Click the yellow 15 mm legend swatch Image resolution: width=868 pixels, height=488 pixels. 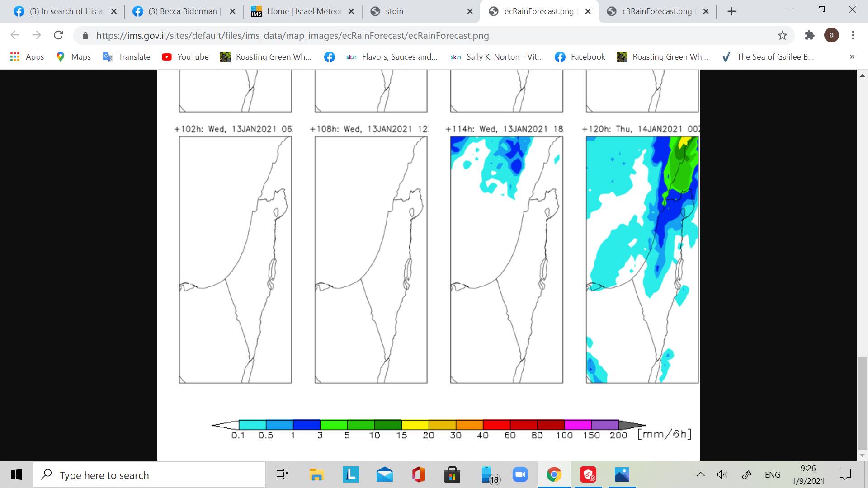click(x=415, y=425)
